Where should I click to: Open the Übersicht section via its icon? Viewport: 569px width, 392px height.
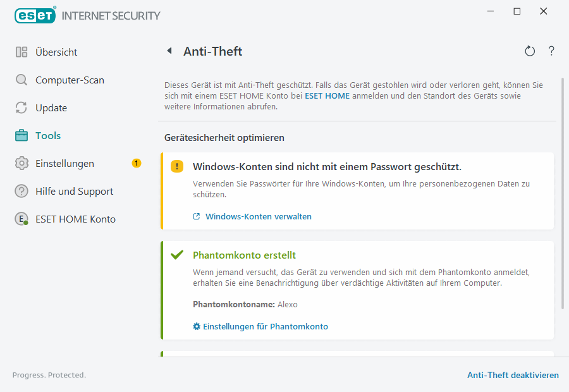[21, 52]
